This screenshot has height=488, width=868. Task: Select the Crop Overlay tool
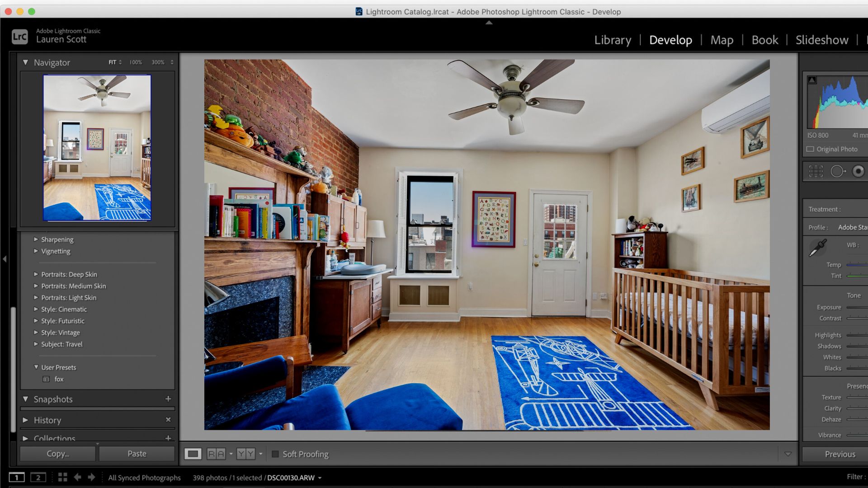pyautogui.click(x=816, y=171)
